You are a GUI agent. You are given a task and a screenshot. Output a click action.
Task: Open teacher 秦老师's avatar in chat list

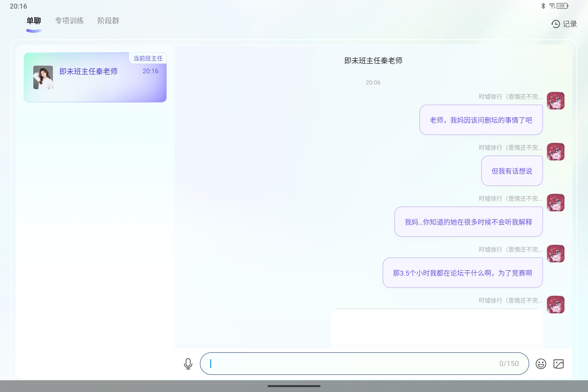43,77
